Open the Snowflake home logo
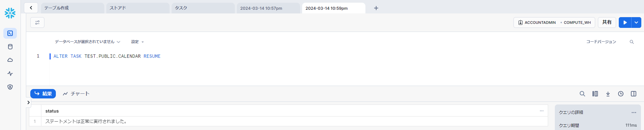Viewport: 644px width, 130px height. point(10,13)
